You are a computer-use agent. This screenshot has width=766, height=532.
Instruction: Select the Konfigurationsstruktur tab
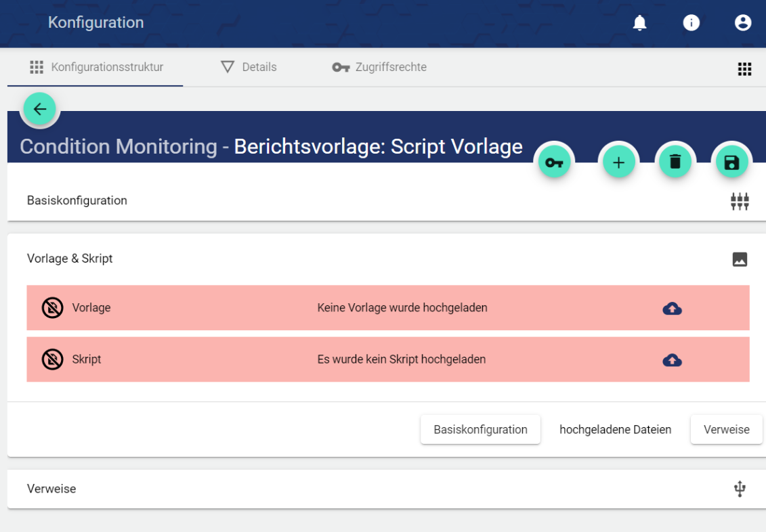pyautogui.click(x=96, y=67)
